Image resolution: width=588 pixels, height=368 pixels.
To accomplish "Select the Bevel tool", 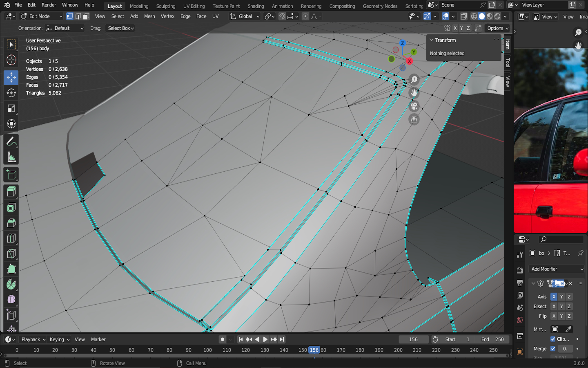I will coord(11,223).
